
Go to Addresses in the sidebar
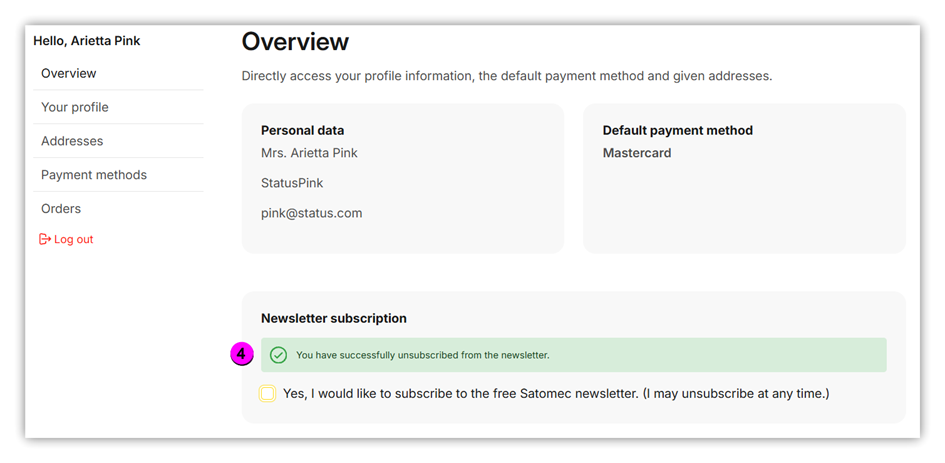[x=72, y=141]
